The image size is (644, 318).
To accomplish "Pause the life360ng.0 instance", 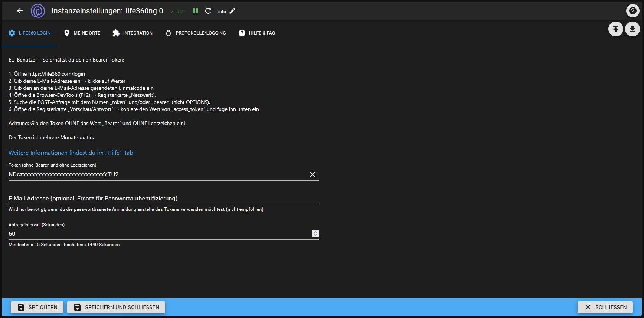I will pos(196,11).
